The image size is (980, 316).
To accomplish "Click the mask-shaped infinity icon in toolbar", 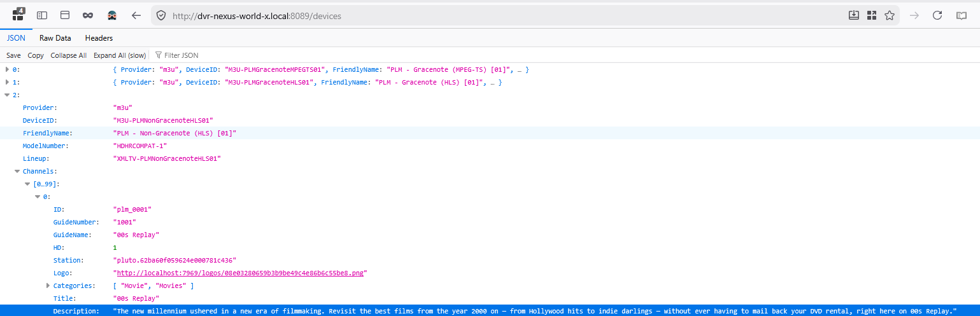I will (x=88, y=15).
